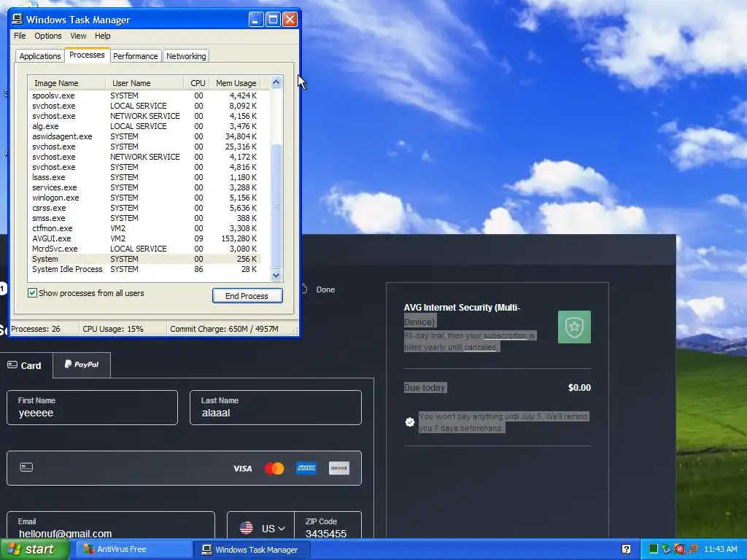Click the orange magnifier tray icon
This screenshot has width=747, height=560.
point(693,549)
